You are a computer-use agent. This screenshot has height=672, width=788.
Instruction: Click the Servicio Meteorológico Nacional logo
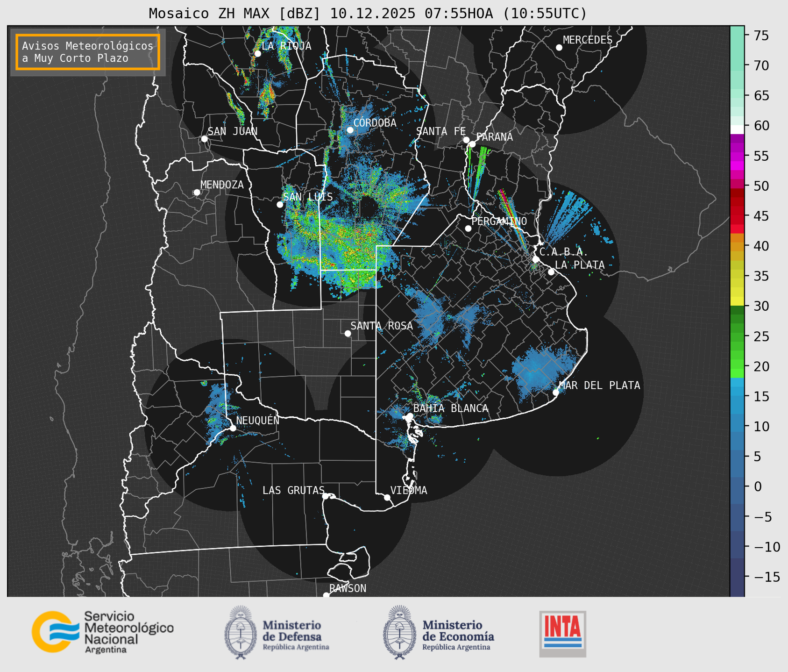(x=102, y=632)
